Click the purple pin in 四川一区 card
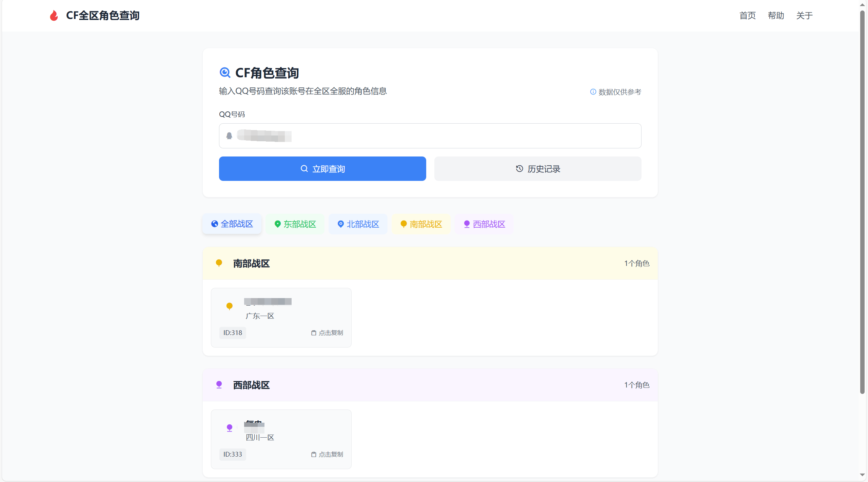The width and height of the screenshot is (868, 482). pos(230,428)
